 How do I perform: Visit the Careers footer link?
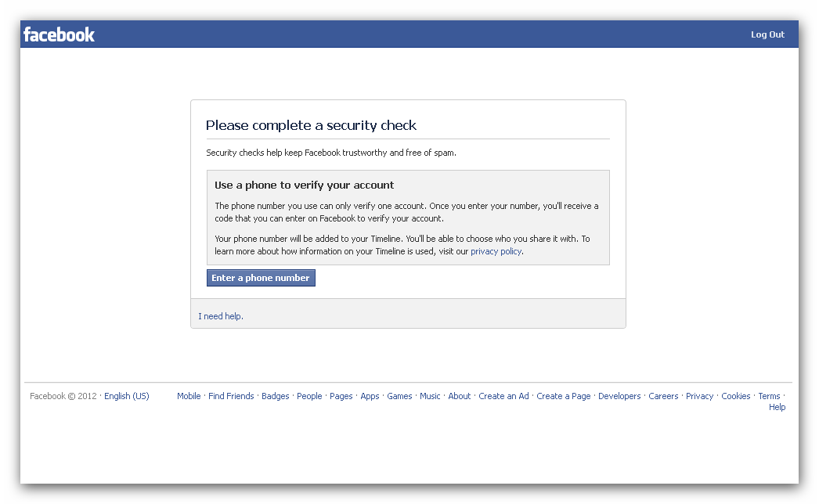coord(663,396)
